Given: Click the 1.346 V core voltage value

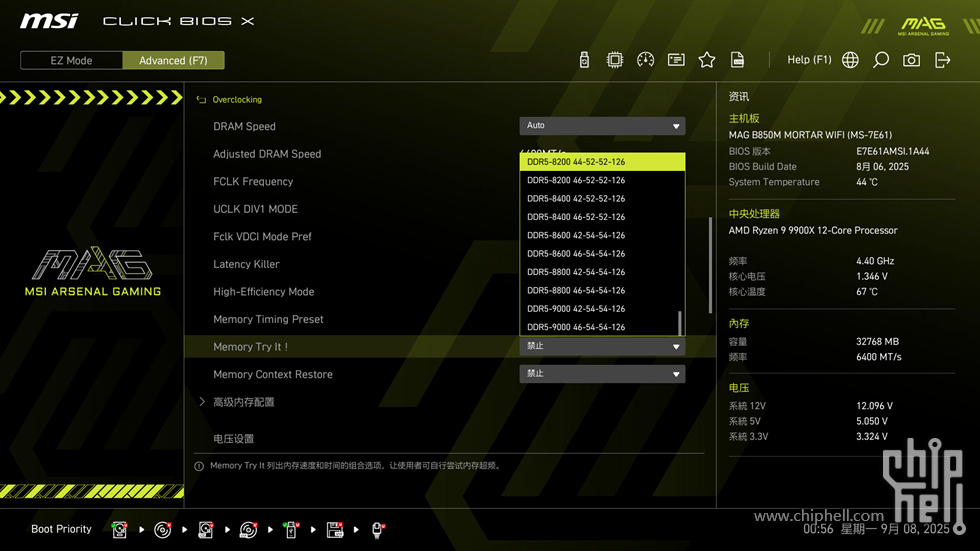Looking at the screenshot, I should (872, 276).
